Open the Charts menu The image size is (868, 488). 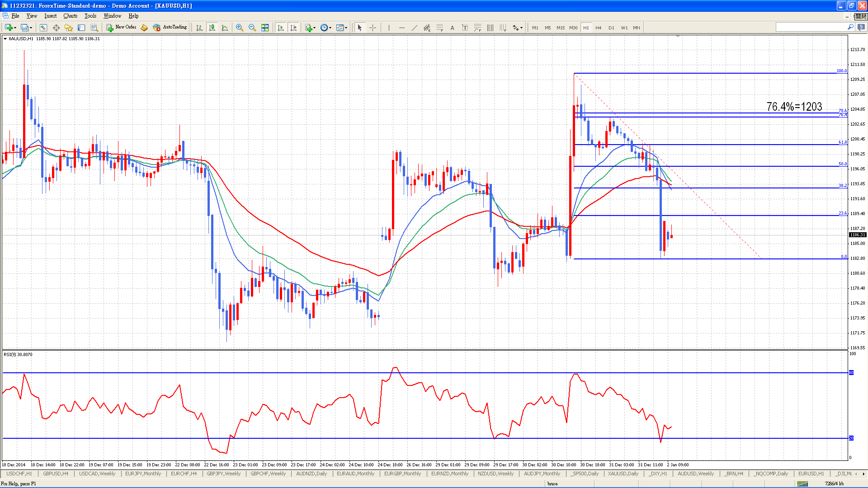point(70,16)
